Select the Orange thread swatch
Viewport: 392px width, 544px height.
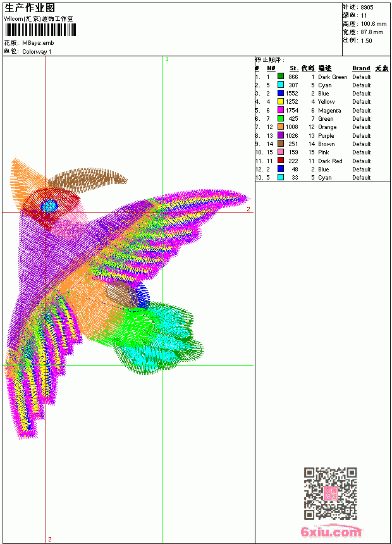click(x=281, y=127)
